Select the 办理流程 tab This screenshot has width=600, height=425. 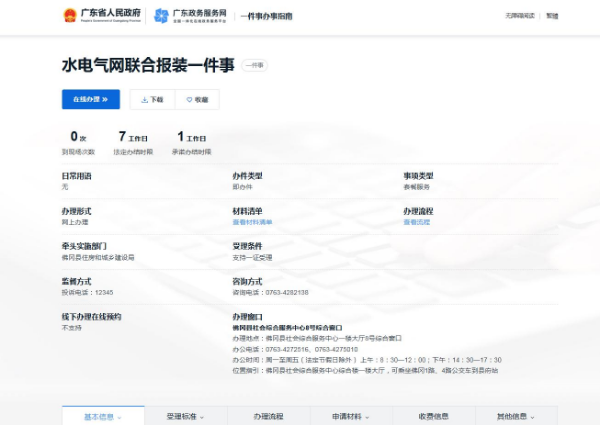click(x=269, y=416)
